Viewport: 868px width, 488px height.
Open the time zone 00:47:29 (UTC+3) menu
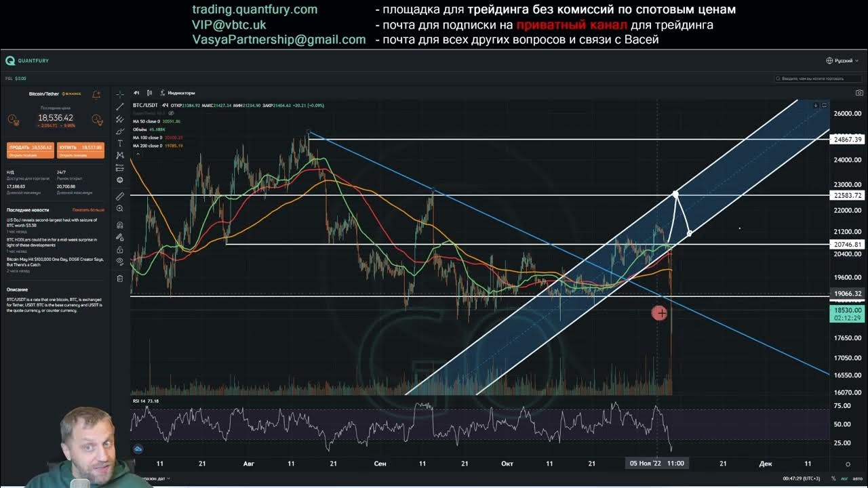click(802, 479)
